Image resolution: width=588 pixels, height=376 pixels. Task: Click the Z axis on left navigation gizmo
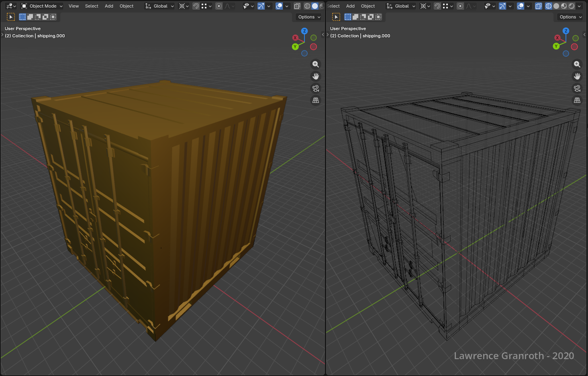tap(304, 31)
